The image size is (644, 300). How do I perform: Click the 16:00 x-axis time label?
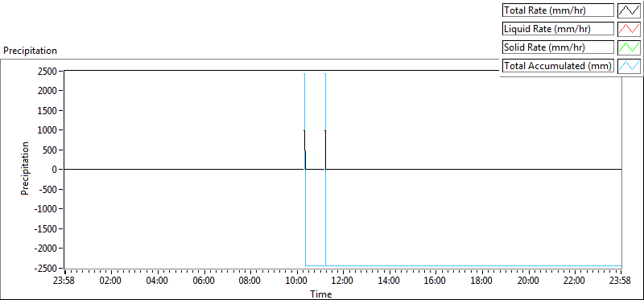(x=436, y=281)
